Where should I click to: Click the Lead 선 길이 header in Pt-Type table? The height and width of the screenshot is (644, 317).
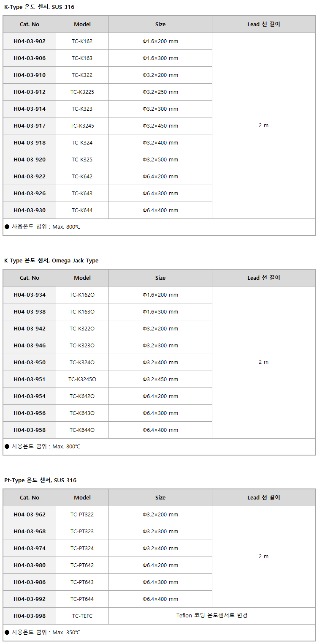coord(263,498)
